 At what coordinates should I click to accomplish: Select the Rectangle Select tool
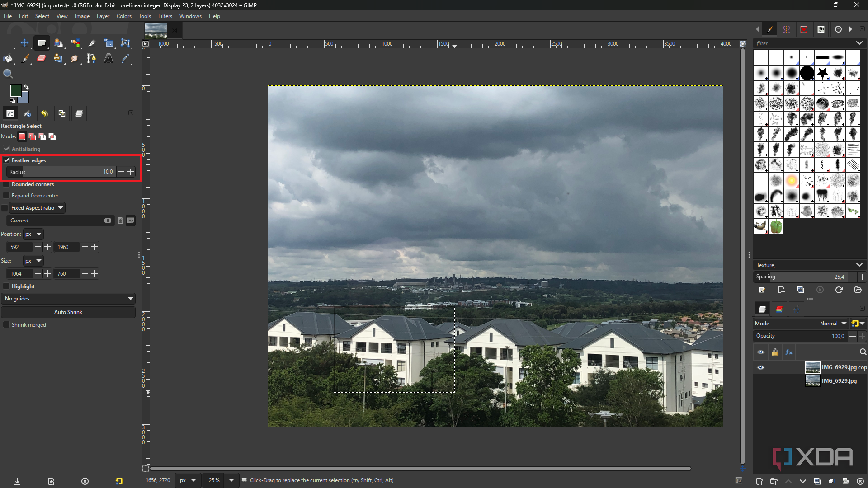[42, 43]
